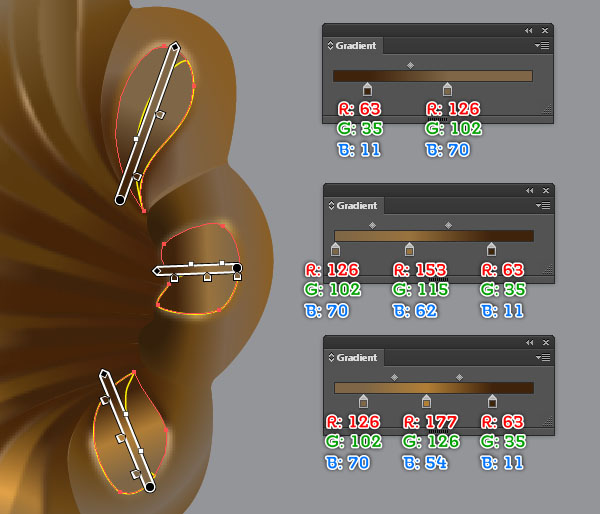Viewport: 600px width, 514px height.
Task: Click the left midpoint diamond of the bottom gradient
Action: (395, 377)
